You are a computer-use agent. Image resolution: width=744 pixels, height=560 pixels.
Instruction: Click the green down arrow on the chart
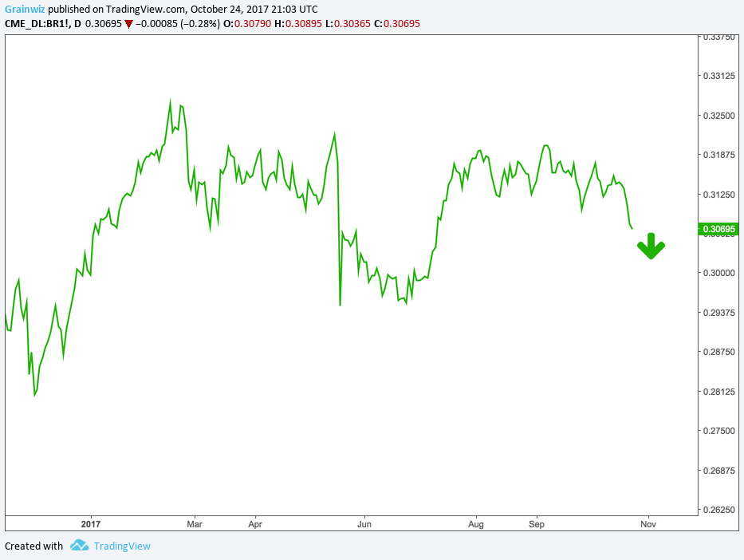(x=651, y=246)
